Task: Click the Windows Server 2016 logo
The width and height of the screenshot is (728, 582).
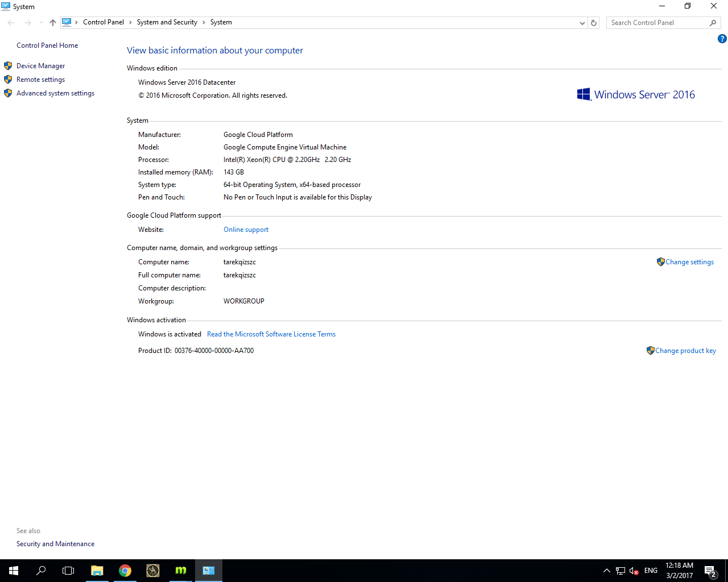Action: (x=636, y=94)
